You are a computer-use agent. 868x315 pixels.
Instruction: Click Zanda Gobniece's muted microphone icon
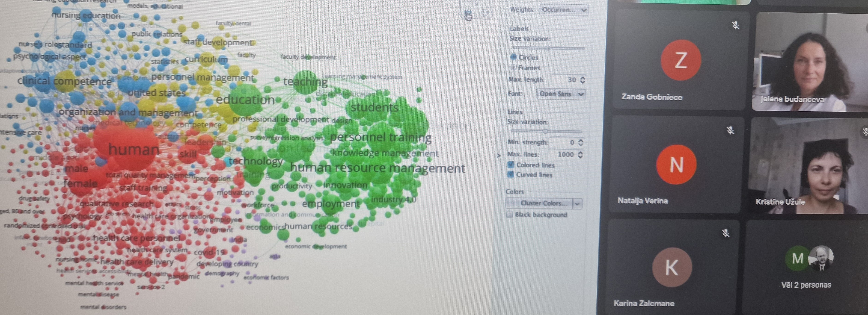point(735,25)
